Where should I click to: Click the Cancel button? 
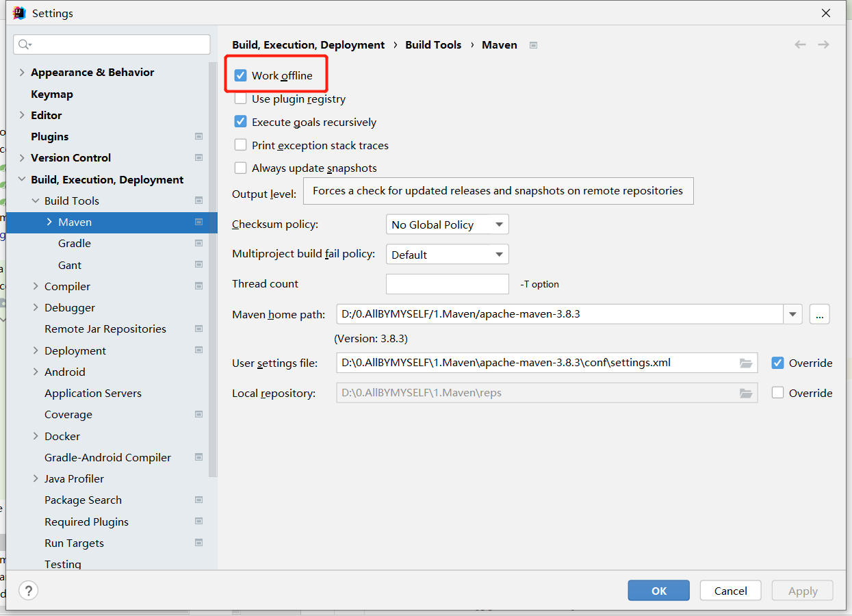(x=730, y=590)
